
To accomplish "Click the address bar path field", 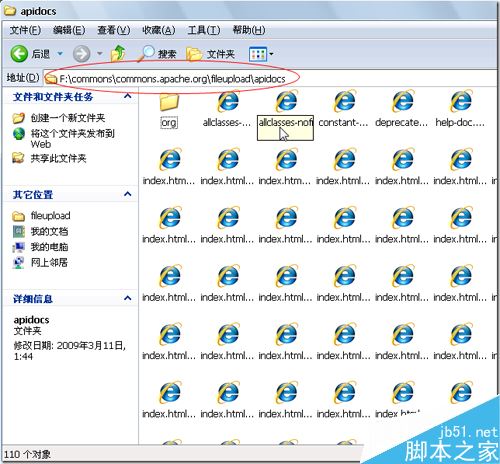I will click(270, 79).
